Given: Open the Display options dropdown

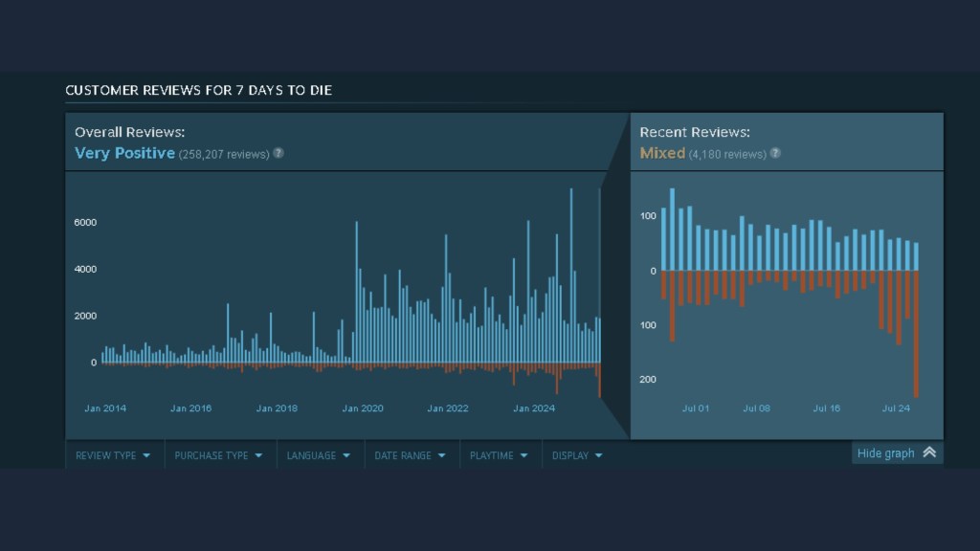Looking at the screenshot, I should tap(577, 455).
